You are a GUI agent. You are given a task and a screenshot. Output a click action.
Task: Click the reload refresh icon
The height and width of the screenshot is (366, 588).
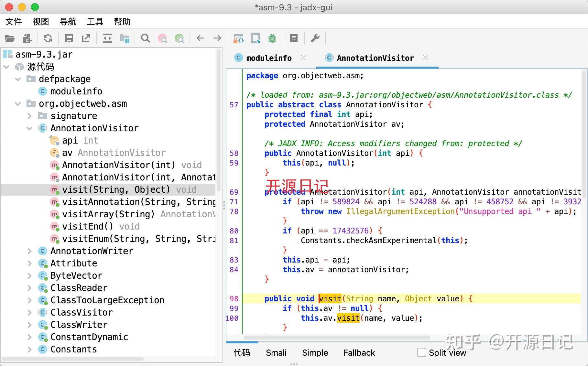(x=48, y=38)
